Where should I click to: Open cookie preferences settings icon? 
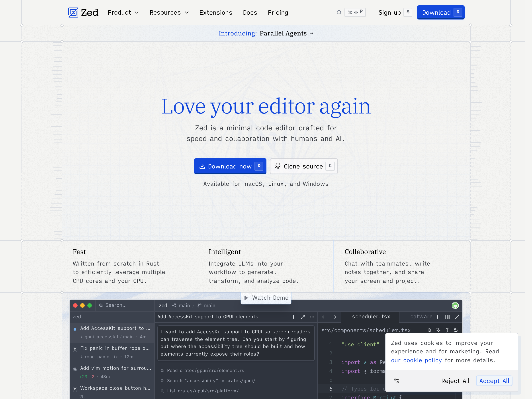coord(396,381)
